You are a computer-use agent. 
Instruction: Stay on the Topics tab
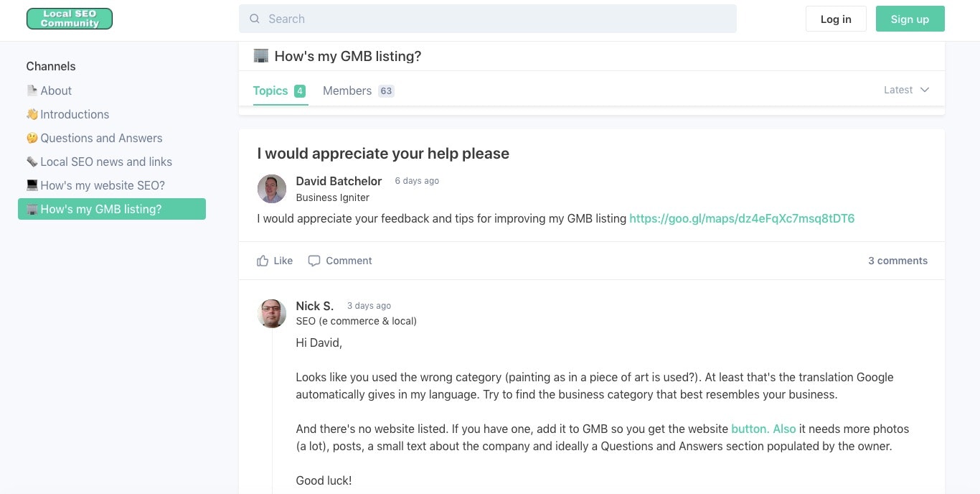click(x=270, y=90)
